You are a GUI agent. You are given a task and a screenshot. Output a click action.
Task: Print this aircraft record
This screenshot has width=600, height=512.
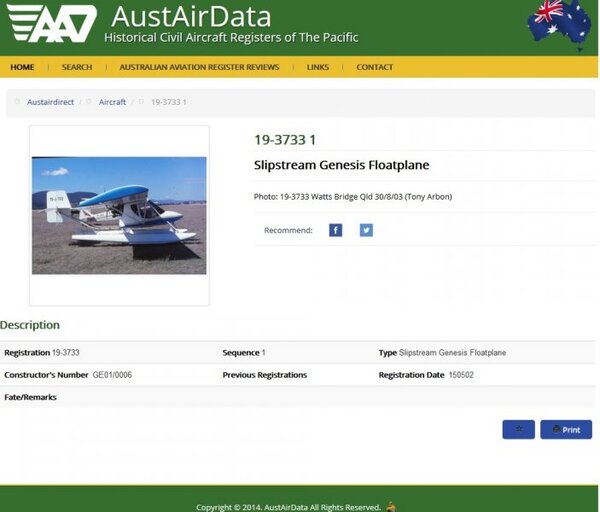click(x=566, y=429)
